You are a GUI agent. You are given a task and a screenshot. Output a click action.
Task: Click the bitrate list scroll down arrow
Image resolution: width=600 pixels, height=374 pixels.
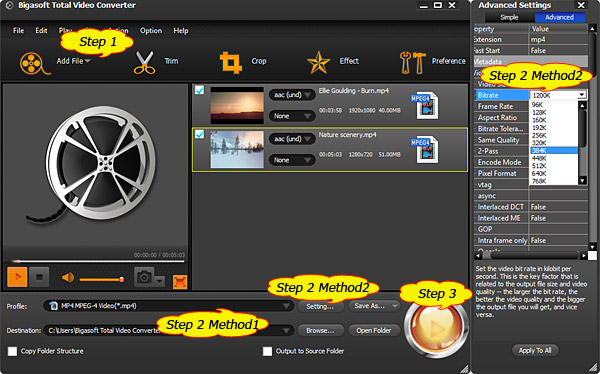click(582, 180)
